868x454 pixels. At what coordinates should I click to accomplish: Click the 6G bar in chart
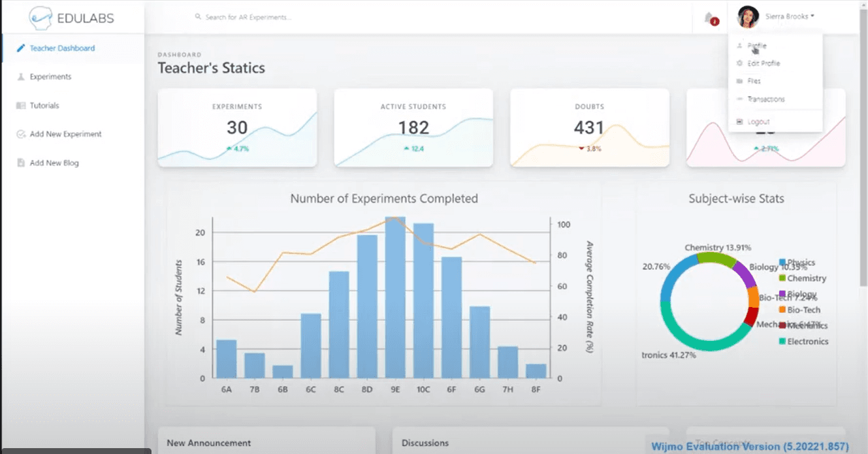[479, 342]
